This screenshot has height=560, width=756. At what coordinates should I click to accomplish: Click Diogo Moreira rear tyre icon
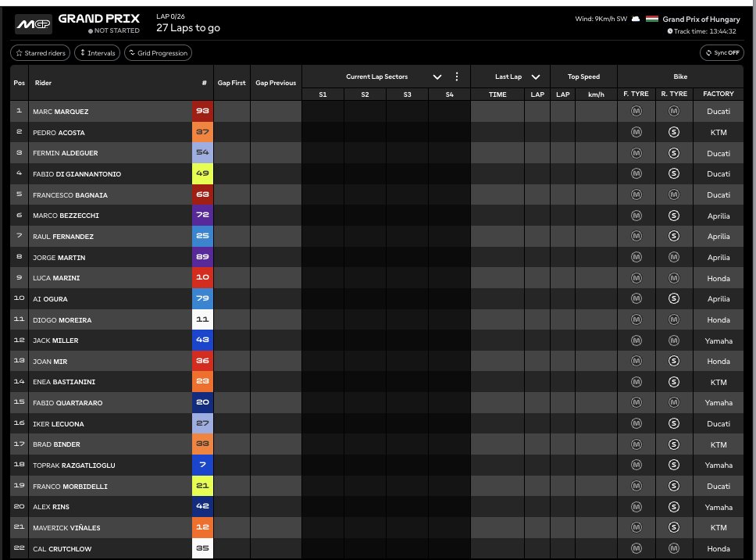click(674, 319)
